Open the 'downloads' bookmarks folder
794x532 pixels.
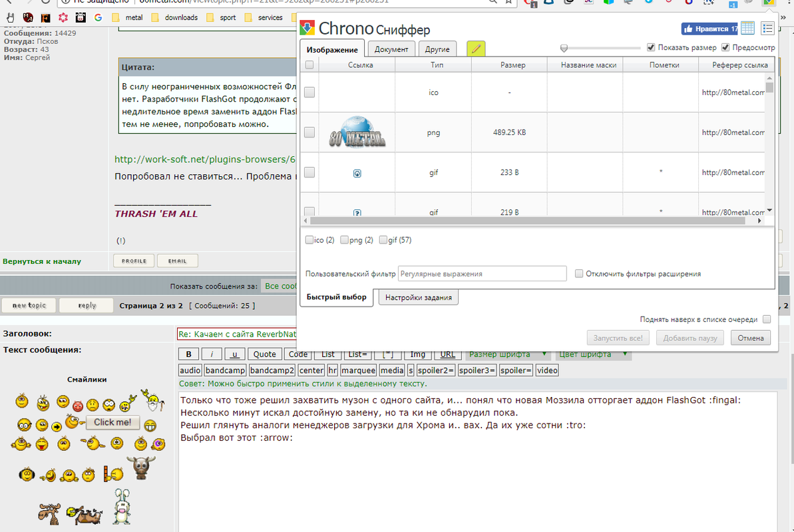[x=174, y=17]
